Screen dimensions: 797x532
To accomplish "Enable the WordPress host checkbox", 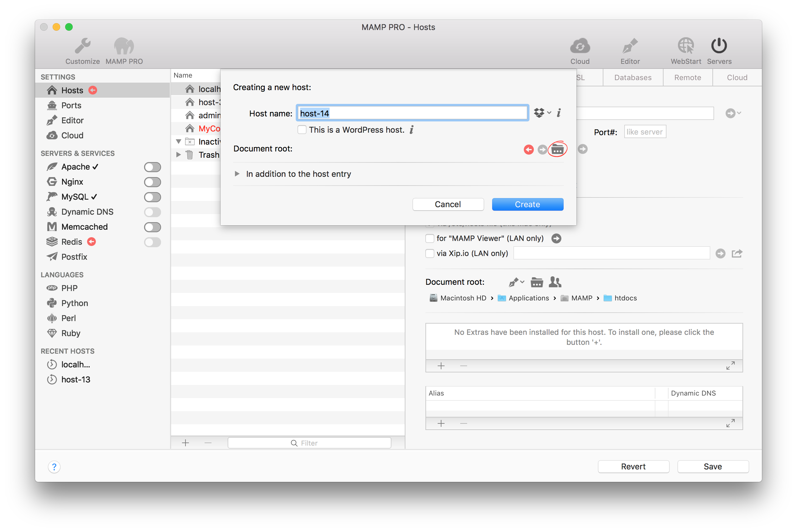I will pos(302,130).
